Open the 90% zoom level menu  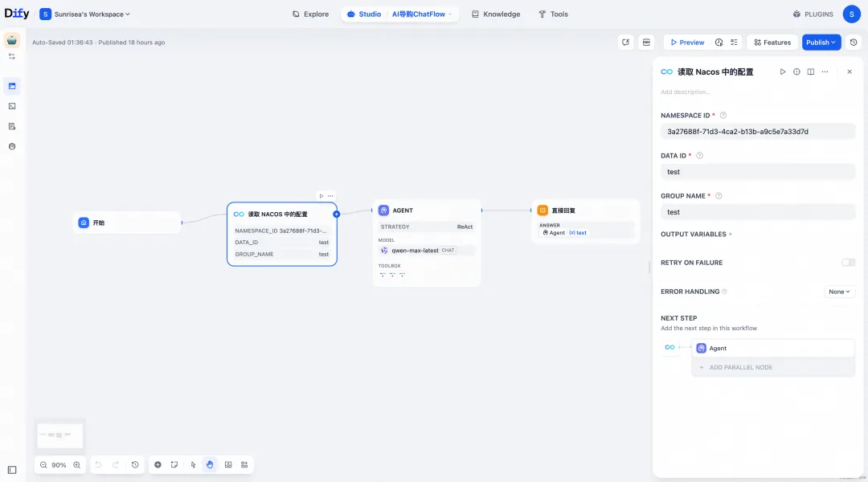[x=59, y=465]
